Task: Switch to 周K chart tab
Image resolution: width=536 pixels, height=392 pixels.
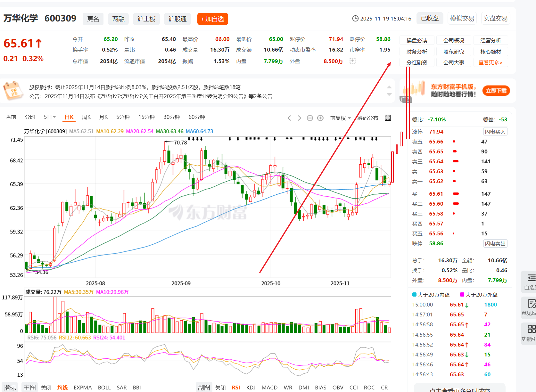Action: click(x=86, y=117)
